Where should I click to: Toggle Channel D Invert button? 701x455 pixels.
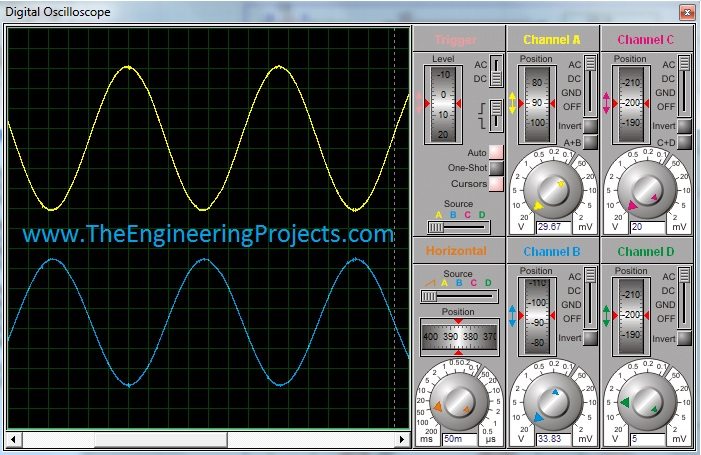click(x=684, y=338)
